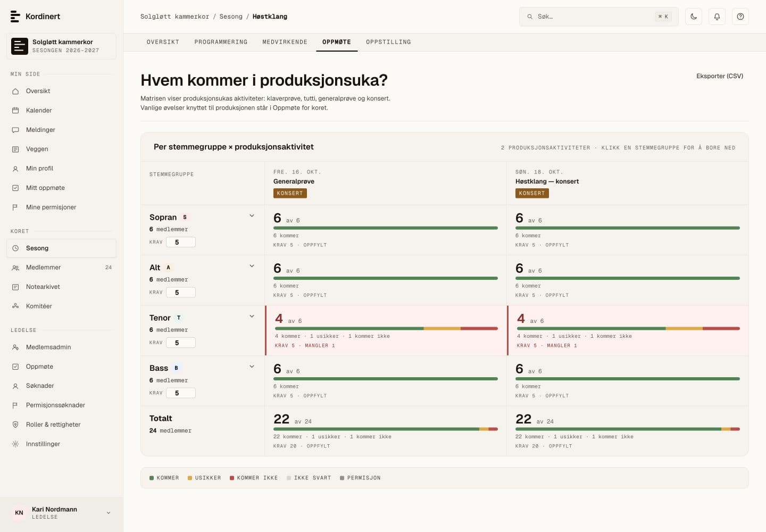Open the Kari Nordmann user menu chevron

[x=109, y=513]
